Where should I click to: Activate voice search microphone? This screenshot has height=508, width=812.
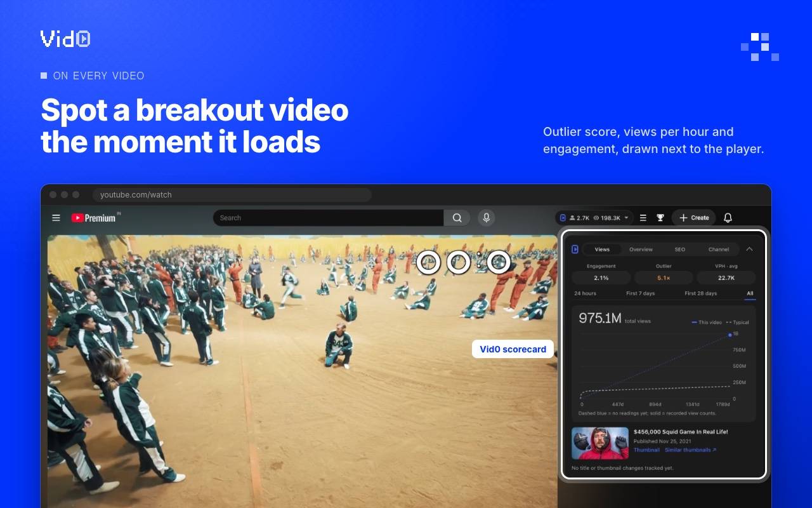click(x=487, y=218)
